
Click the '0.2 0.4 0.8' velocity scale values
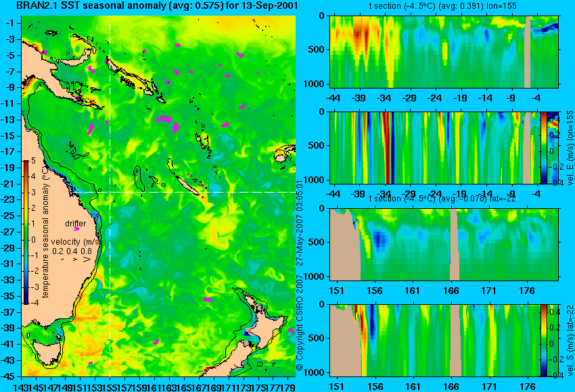[x=72, y=251]
